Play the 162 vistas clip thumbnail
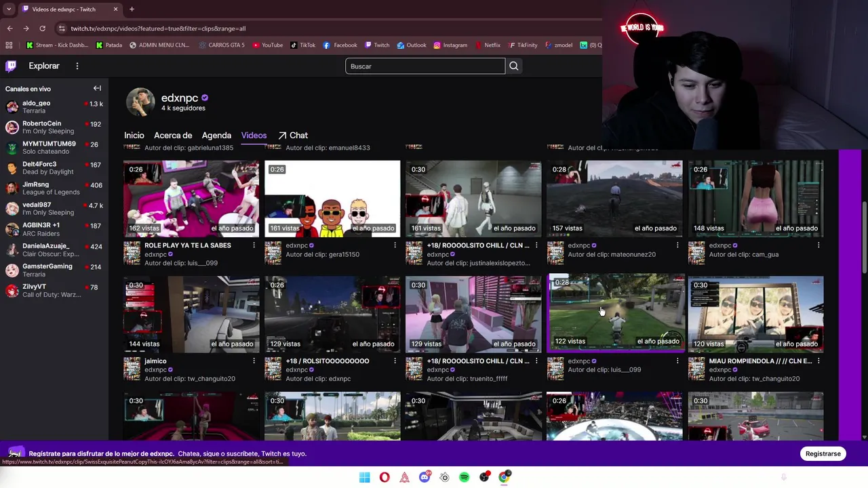The height and width of the screenshot is (488, 868). 191,199
